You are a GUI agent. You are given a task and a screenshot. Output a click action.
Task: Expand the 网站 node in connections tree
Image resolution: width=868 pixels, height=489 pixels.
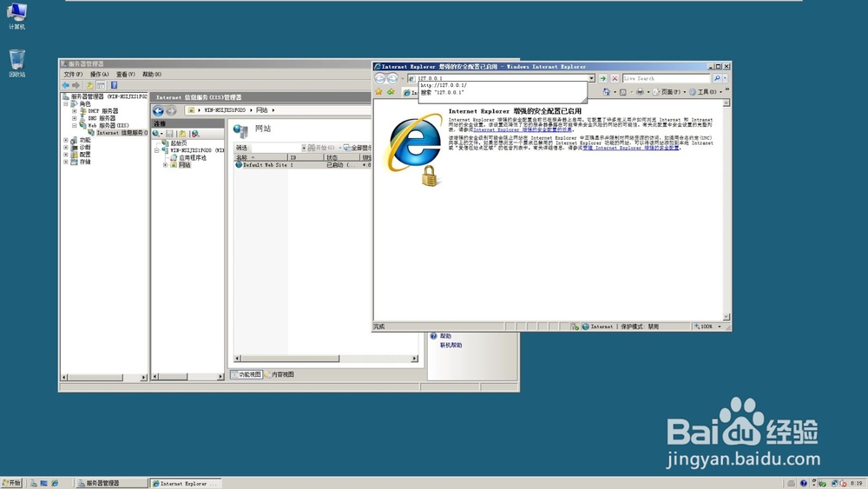click(x=165, y=165)
